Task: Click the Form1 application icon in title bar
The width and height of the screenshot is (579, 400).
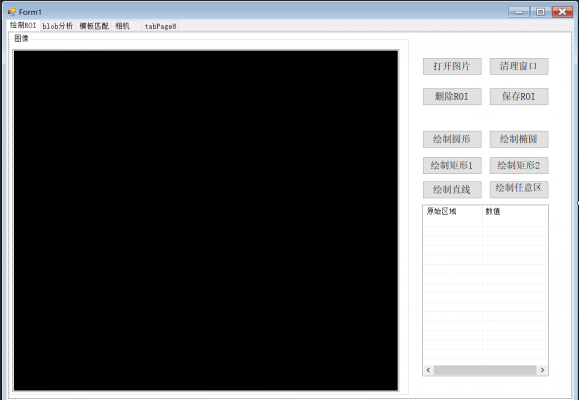Action: point(12,12)
